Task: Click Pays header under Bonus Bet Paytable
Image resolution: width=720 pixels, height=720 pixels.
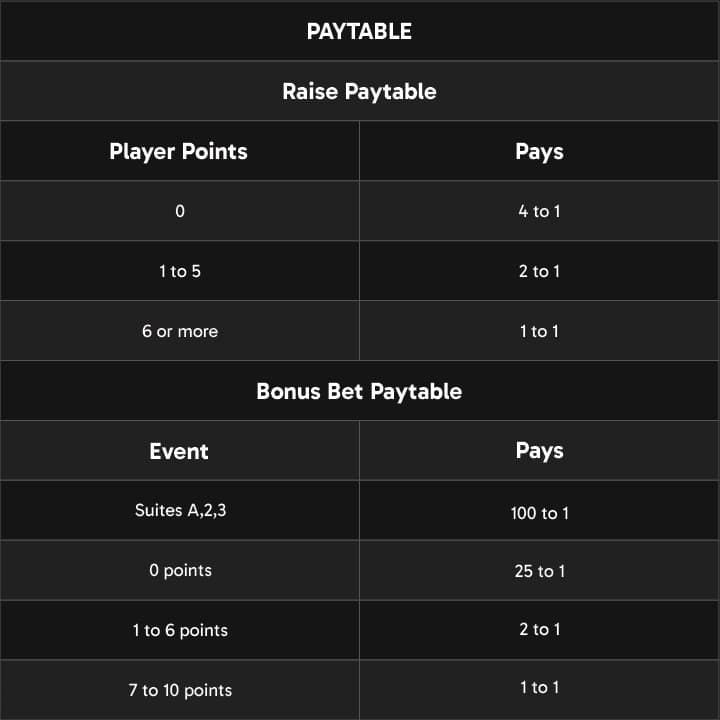Action: tap(539, 451)
